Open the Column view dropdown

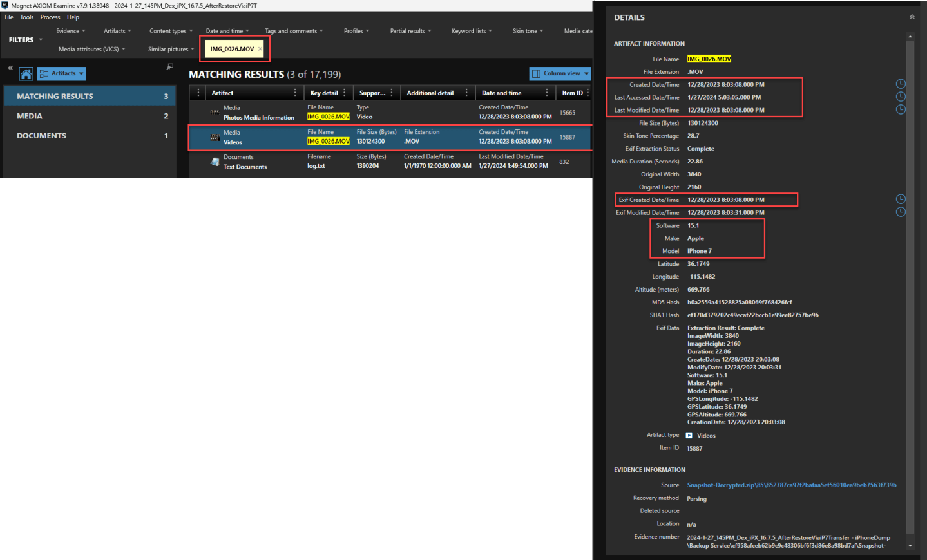click(x=559, y=74)
